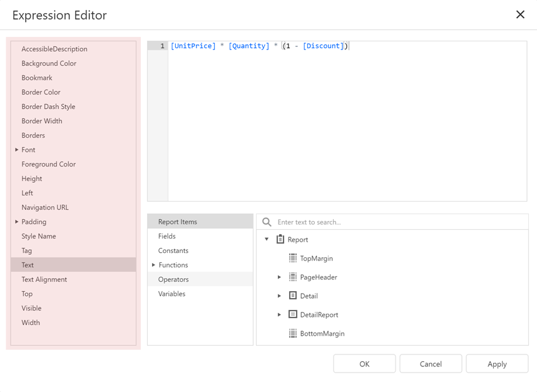Click the TopMargin band icon

[x=292, y=258]
